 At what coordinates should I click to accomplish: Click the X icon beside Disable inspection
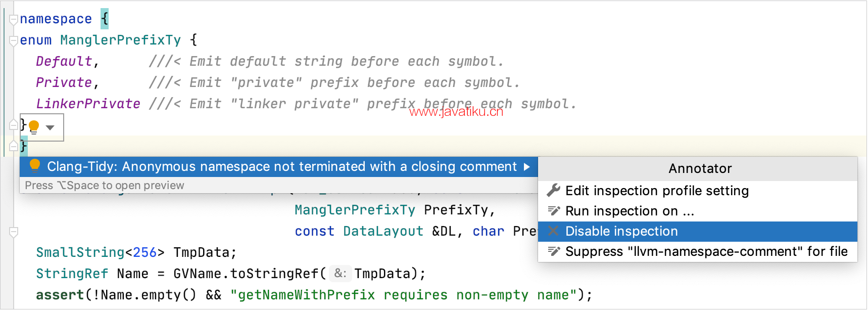coord(554,231)
